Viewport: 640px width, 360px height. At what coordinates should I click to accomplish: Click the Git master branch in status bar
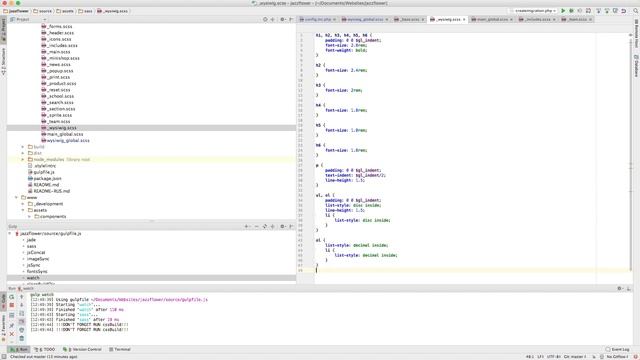click(x=575, y=357)
